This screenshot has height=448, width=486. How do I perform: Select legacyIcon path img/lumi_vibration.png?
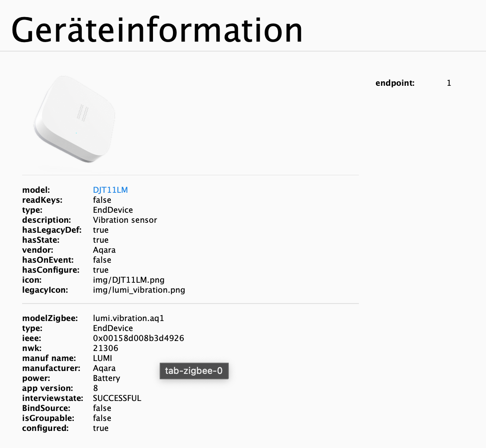(x=139, y=290)
